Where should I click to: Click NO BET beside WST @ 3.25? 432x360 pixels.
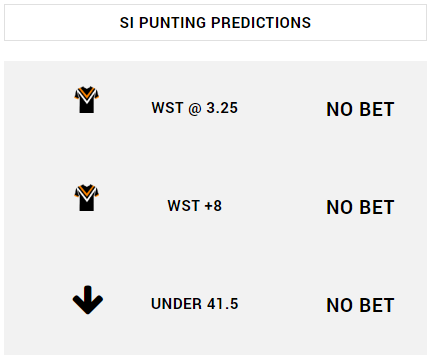(360, 109)
